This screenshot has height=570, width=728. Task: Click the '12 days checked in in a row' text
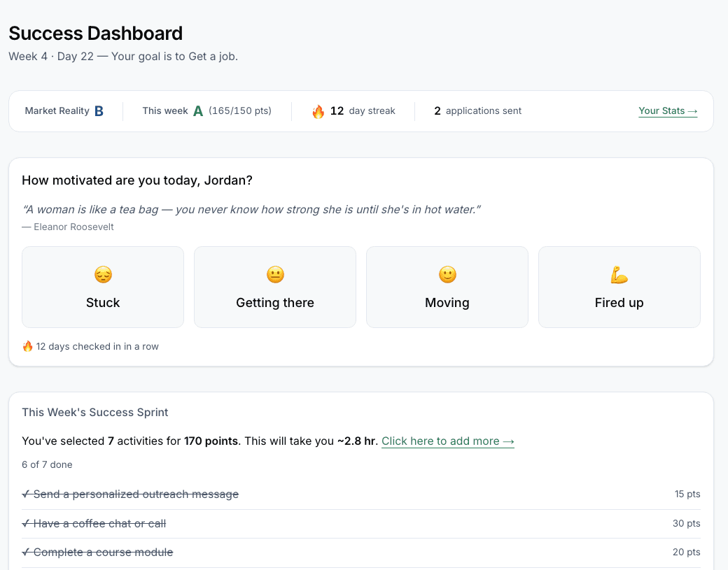[x=97, y=346]
